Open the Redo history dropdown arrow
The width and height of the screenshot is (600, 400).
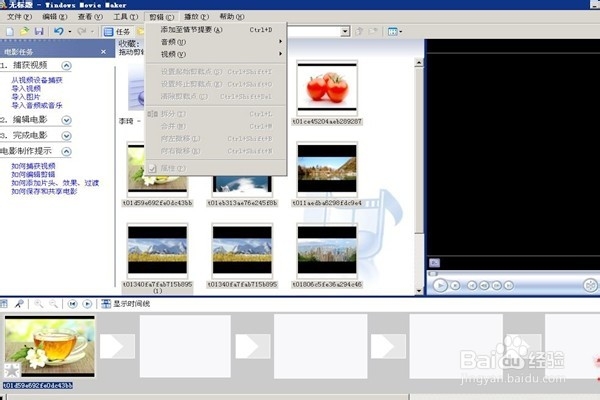click(x=93, y=32)
